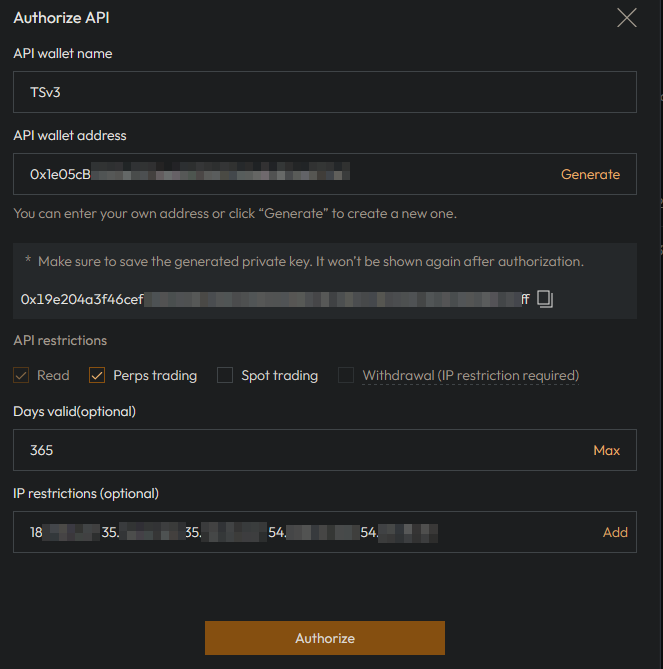The width and height of the screenshot is (663, 669).
Task: Toggle the Read permission checkbox
Action: 21,376
